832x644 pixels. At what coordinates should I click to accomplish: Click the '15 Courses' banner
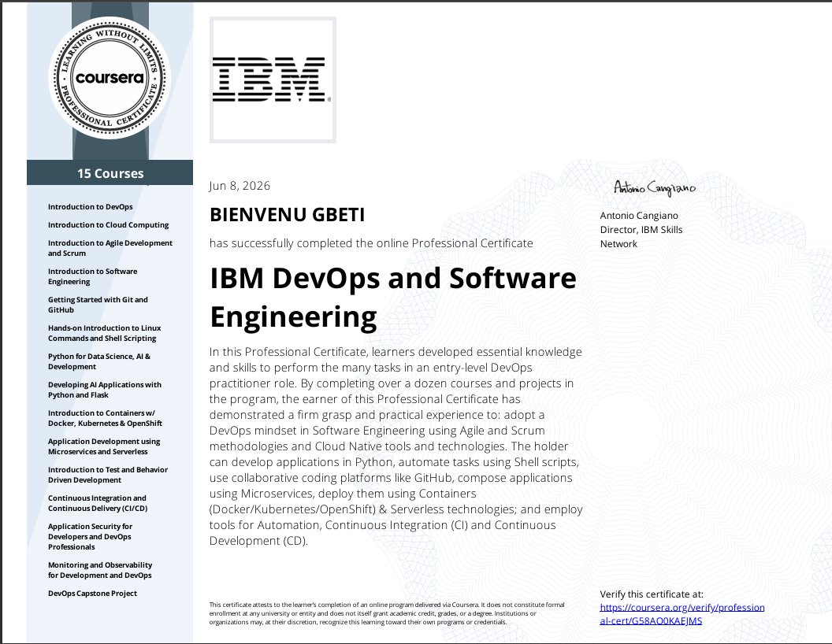pyautogui.click(x=110, y=173)
